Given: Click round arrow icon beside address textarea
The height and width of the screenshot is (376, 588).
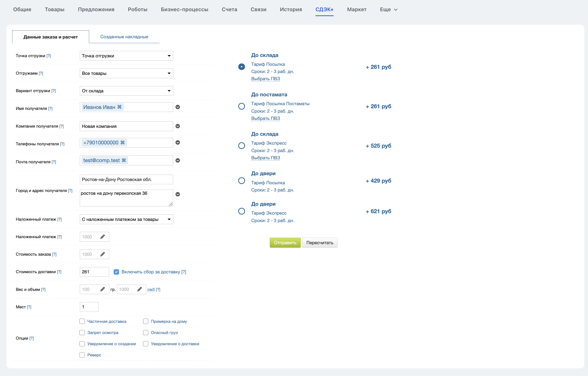Looking at the screenshot, I should pos(178,194).
